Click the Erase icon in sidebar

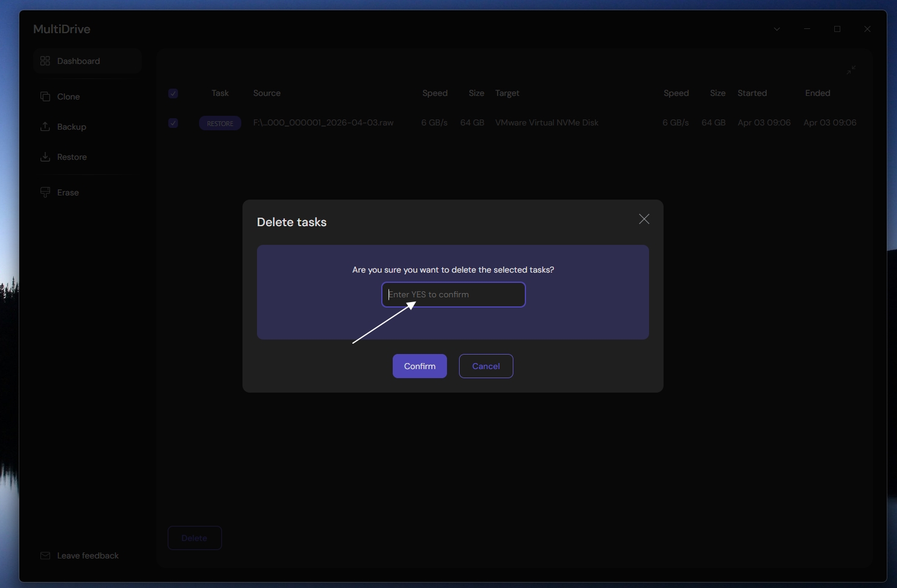point(45,192)
